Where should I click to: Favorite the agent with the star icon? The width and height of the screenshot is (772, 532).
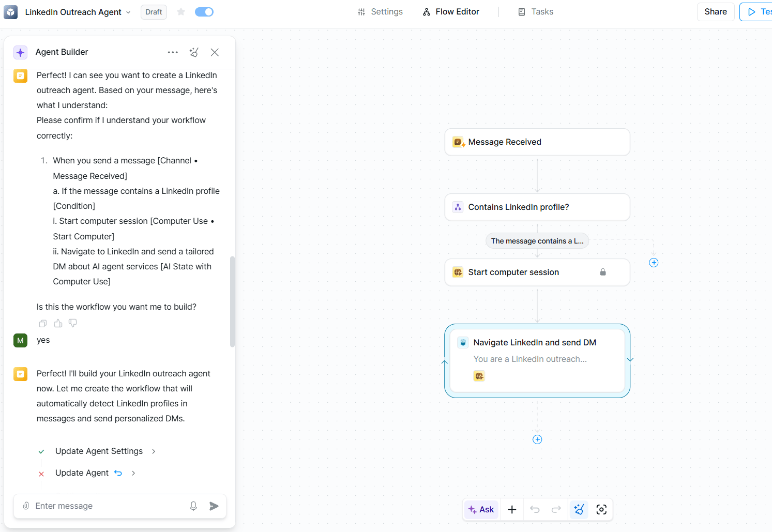point(181,12)
